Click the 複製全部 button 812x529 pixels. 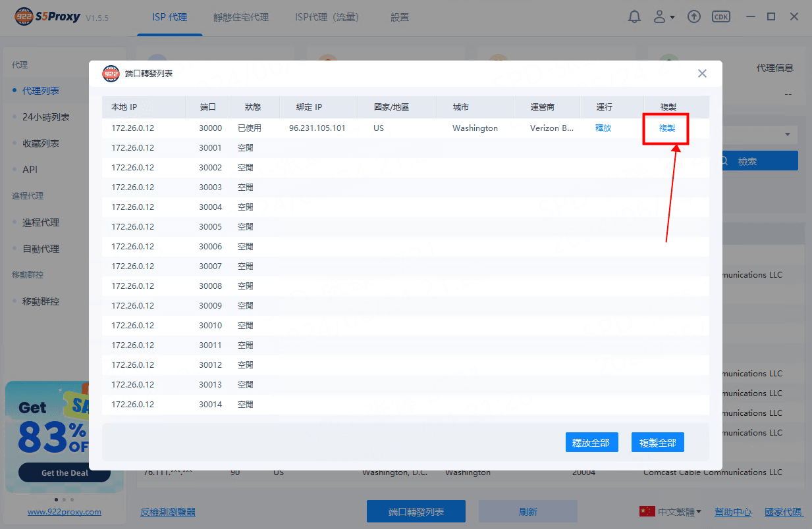pos(658,443)
